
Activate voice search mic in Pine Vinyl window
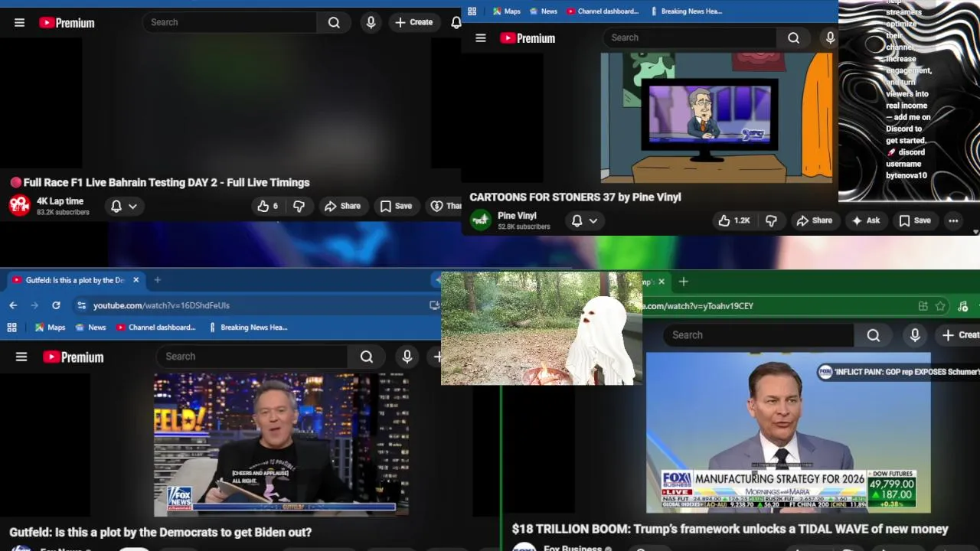point(830,37)
